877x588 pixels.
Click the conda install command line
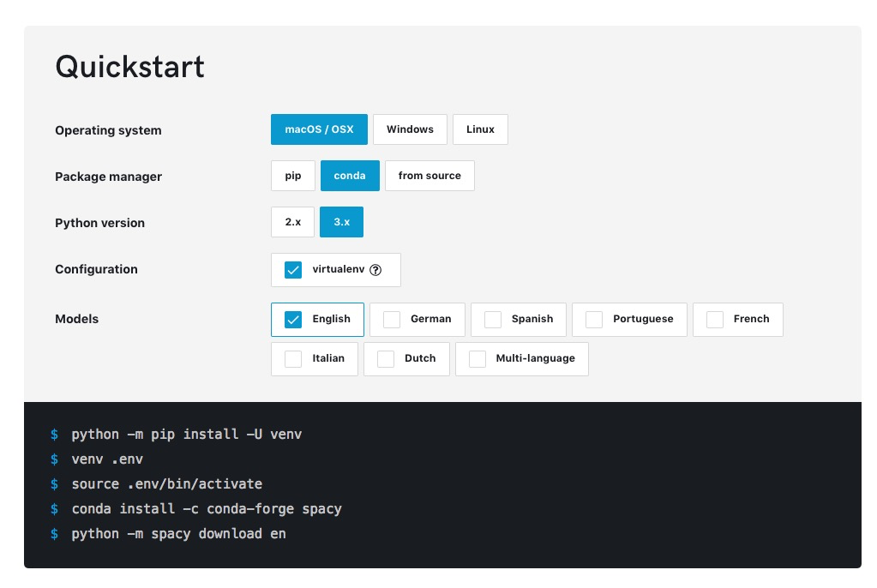(207, 509)
